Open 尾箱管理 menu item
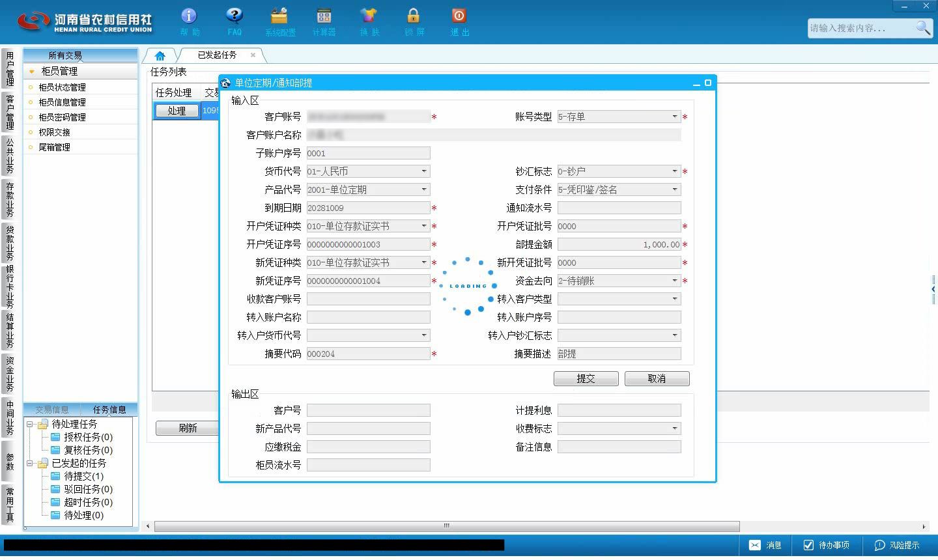Screen dimensions: 938x560 54,147
